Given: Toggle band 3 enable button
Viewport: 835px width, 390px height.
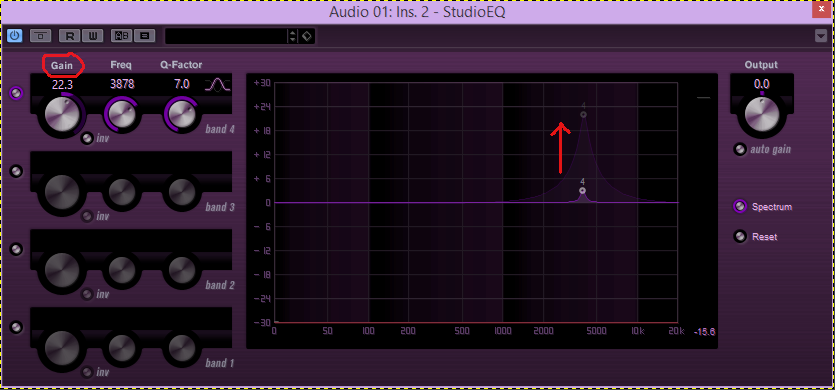Looking at the screenshot, I should (17, 171).
